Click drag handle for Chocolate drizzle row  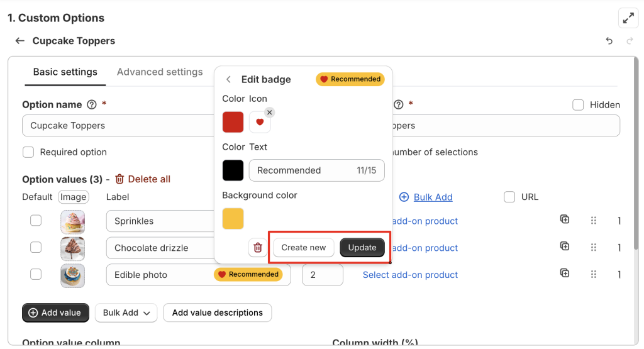pos(593,248)
